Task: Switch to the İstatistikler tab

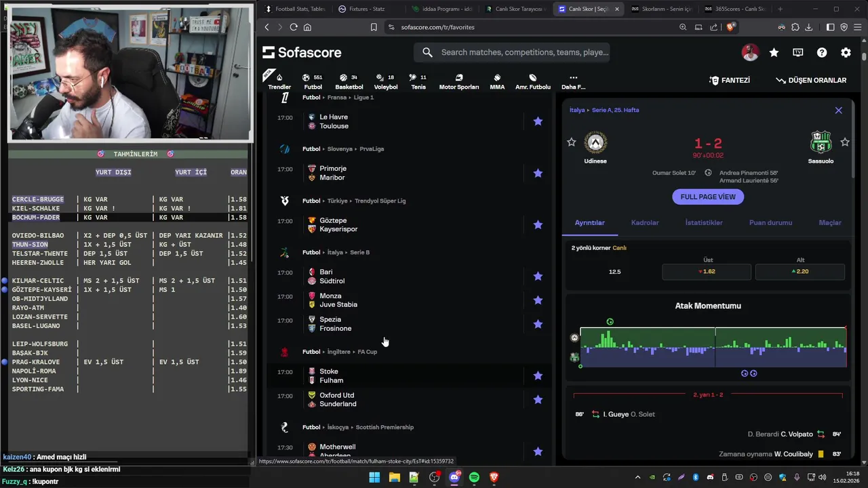Action: coord(704,222)
